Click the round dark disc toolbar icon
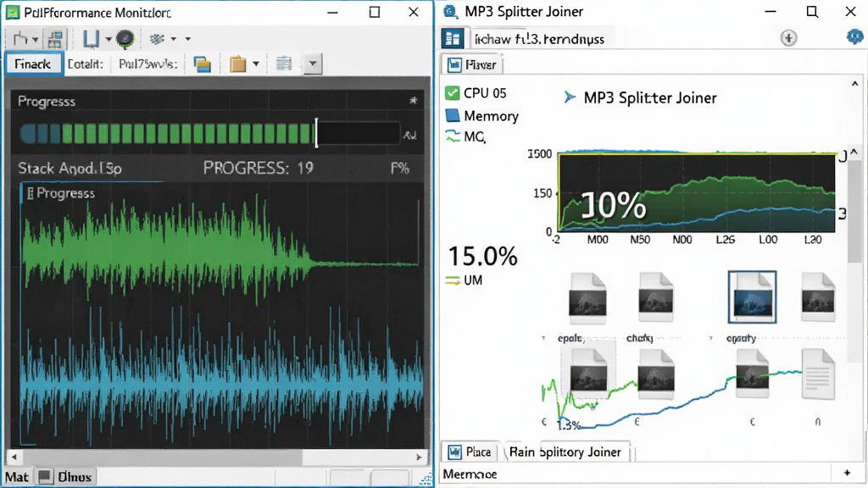Image resolution: width=868 pixels, height=488 pixels. pyautogui.click(x=125, y=38)
